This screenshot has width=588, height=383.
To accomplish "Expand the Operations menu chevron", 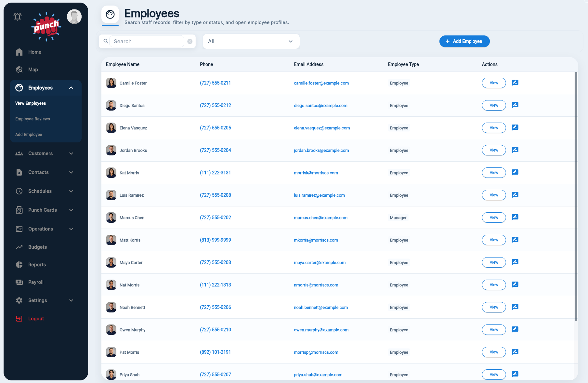I will (71, 229).
